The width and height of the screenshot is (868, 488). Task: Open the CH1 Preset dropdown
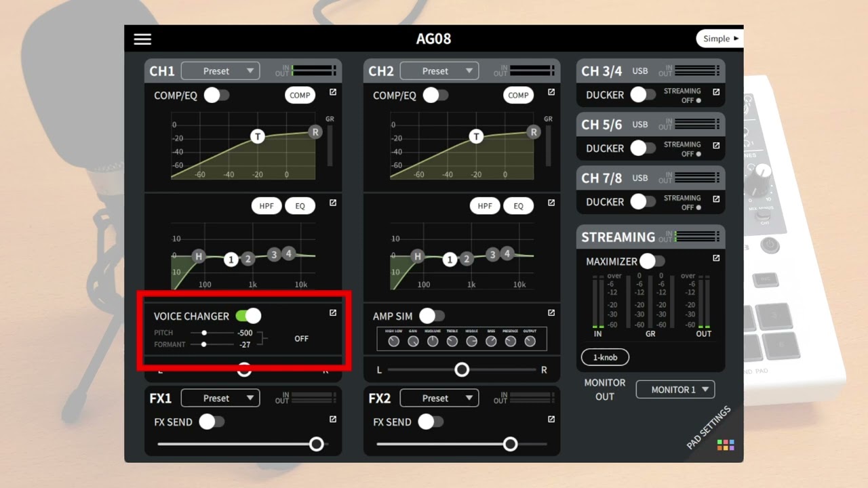click(220, 70)
